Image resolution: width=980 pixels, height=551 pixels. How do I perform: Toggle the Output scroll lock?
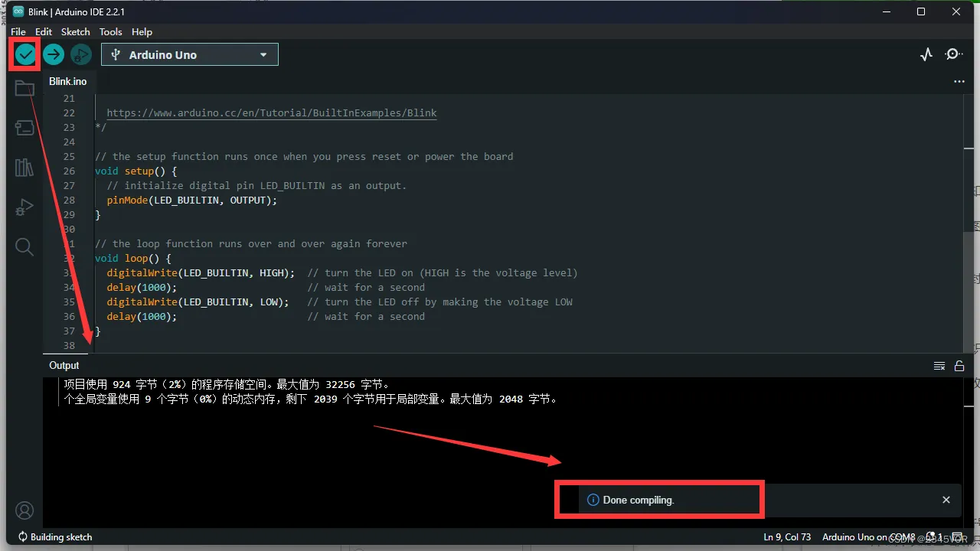coord(959,366)
